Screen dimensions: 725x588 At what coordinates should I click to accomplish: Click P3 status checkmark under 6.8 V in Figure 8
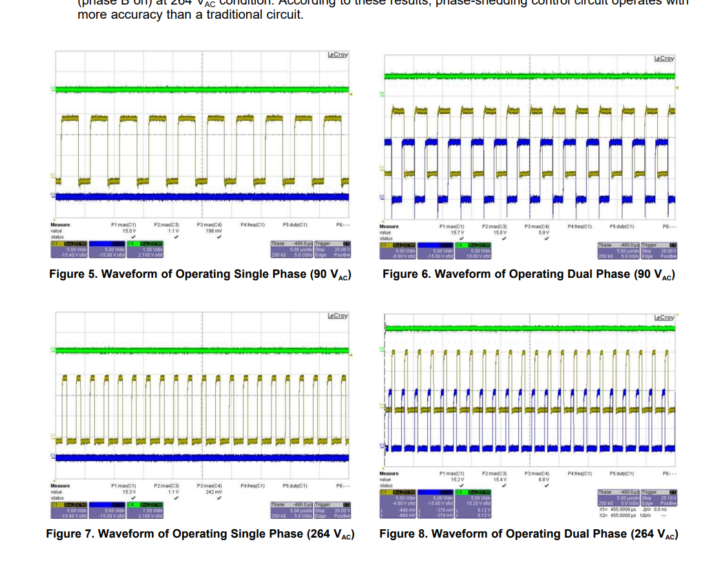[x=547, y=485]
